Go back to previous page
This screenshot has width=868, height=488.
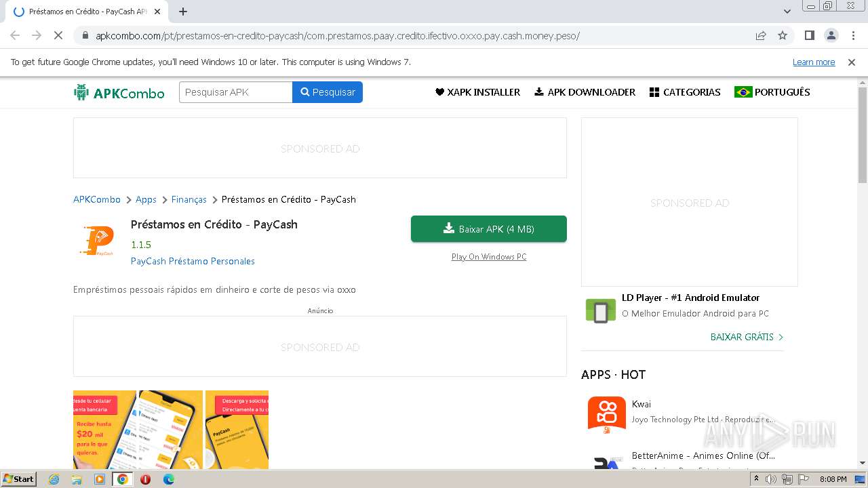point(15,35)
